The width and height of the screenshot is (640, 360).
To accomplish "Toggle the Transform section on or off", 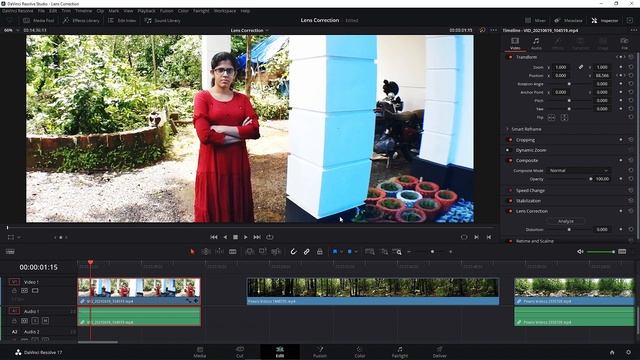I will [x=510, y=57].
